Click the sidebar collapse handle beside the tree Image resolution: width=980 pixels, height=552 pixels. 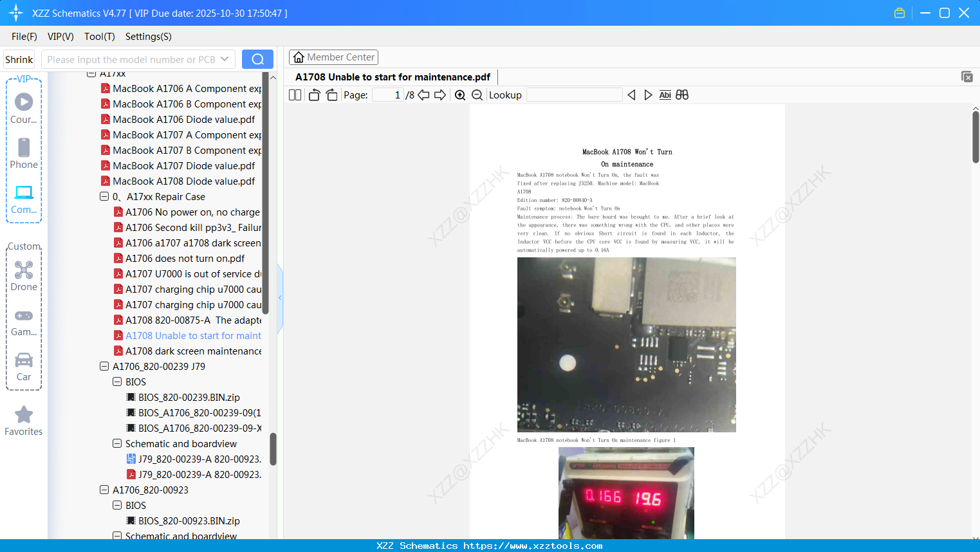coord(280,298)
